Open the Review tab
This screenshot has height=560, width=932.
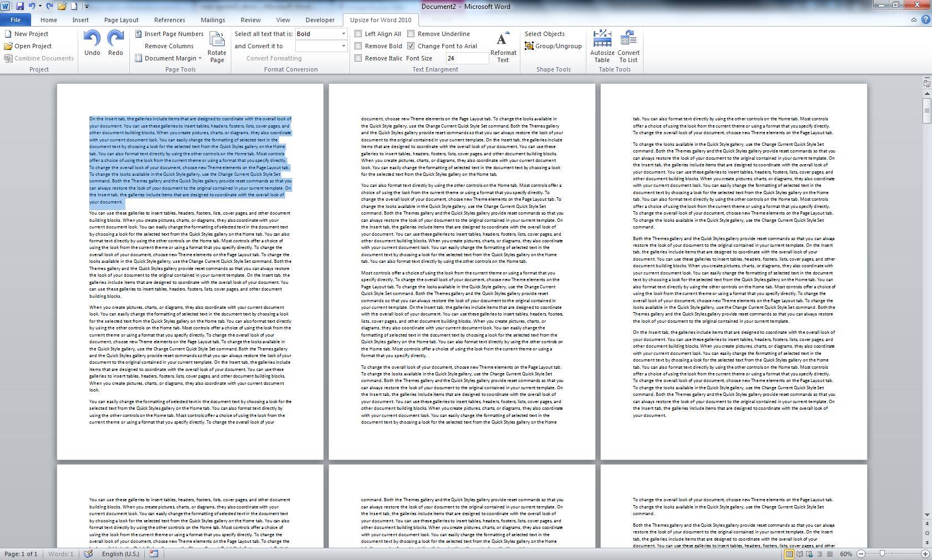(250, 20)
